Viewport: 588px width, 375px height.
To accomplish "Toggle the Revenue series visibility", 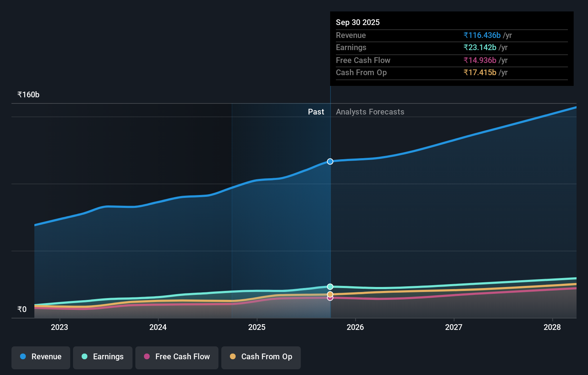I will pos(40,357).
